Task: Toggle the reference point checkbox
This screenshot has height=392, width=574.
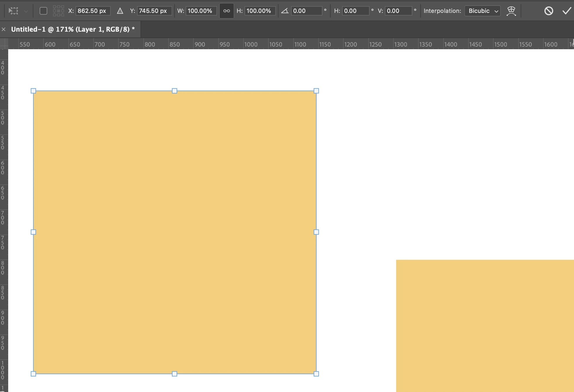Action: pos(43,11)
